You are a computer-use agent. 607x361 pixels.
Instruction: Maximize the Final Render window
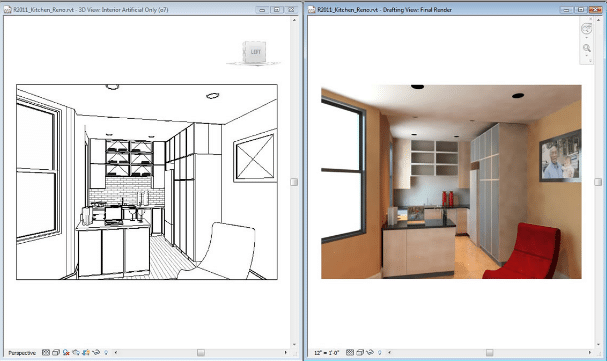coord(580,10)
